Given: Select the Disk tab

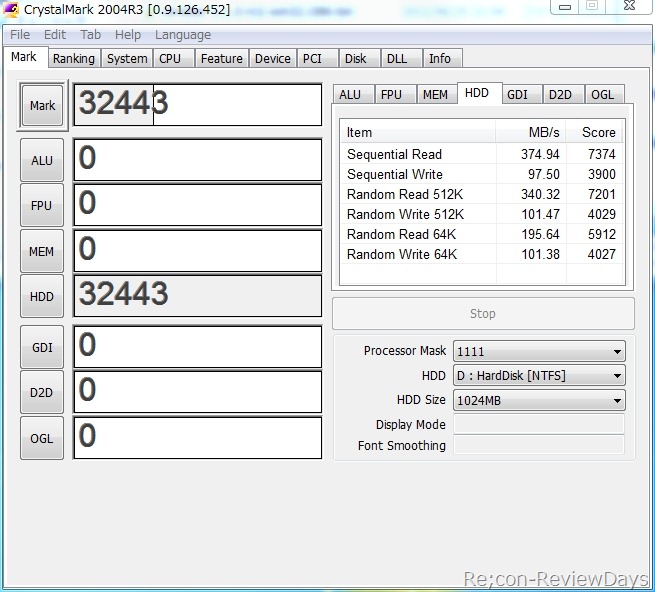Looking at the screenshot, I should click(x=355, y=59).
